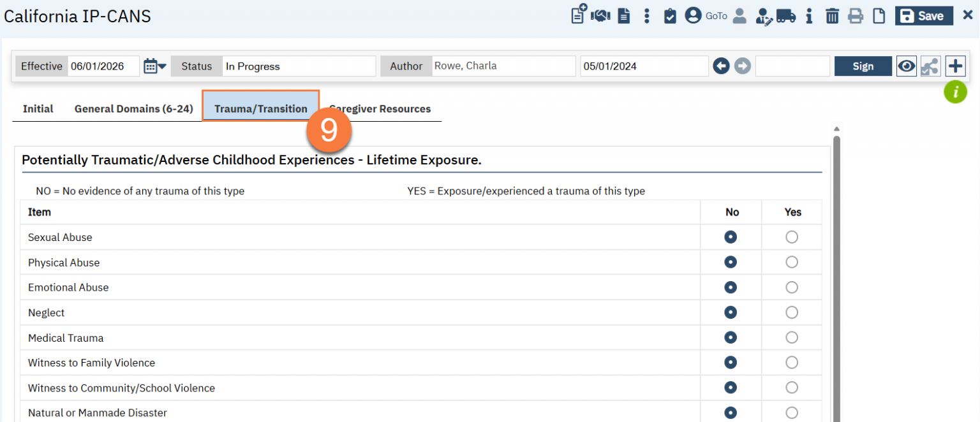Click the plus icon beside Sign

[955, 66]
